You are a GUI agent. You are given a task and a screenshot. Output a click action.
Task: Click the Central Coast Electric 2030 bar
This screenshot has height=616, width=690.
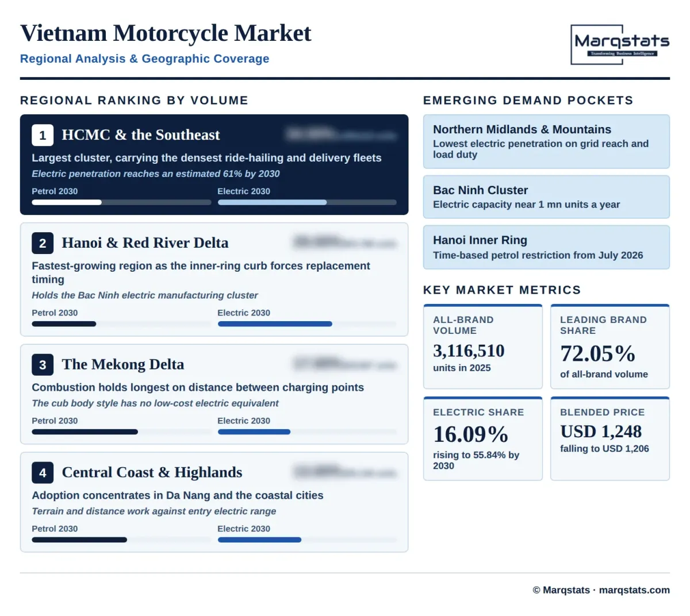307,540
